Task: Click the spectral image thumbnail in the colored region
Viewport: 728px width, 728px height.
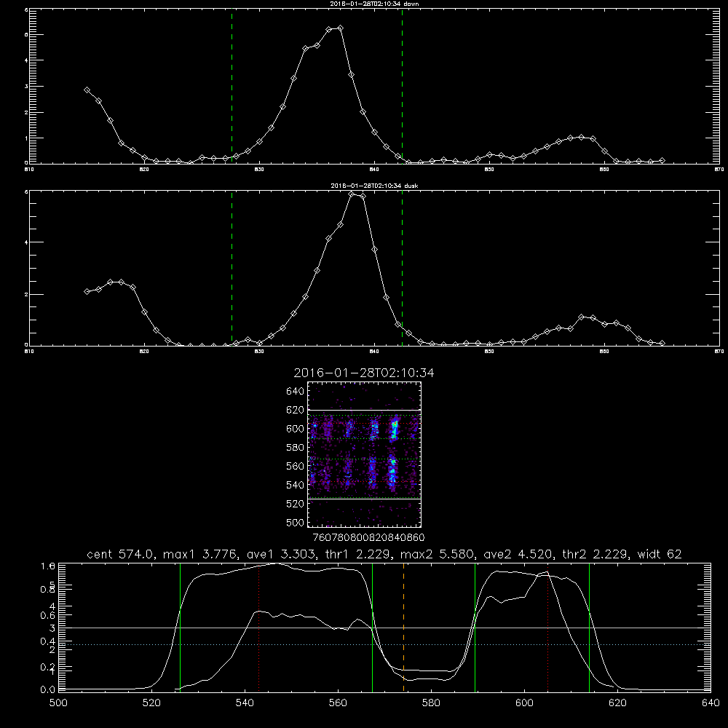Action: [365, 454]
